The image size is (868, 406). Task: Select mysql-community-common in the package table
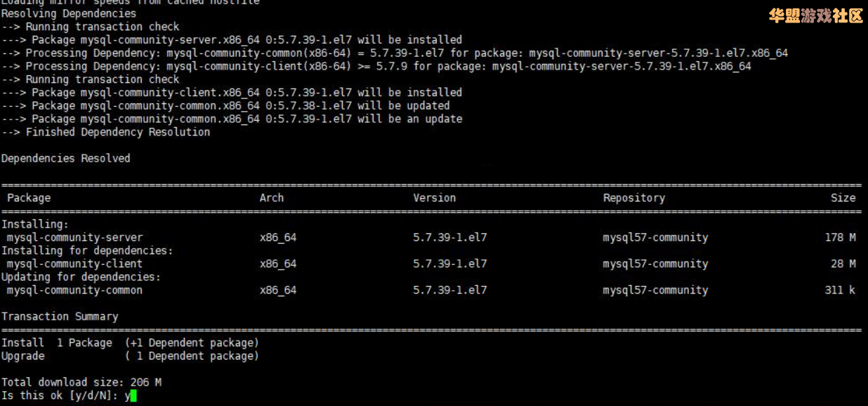click(x=75, y=290)
